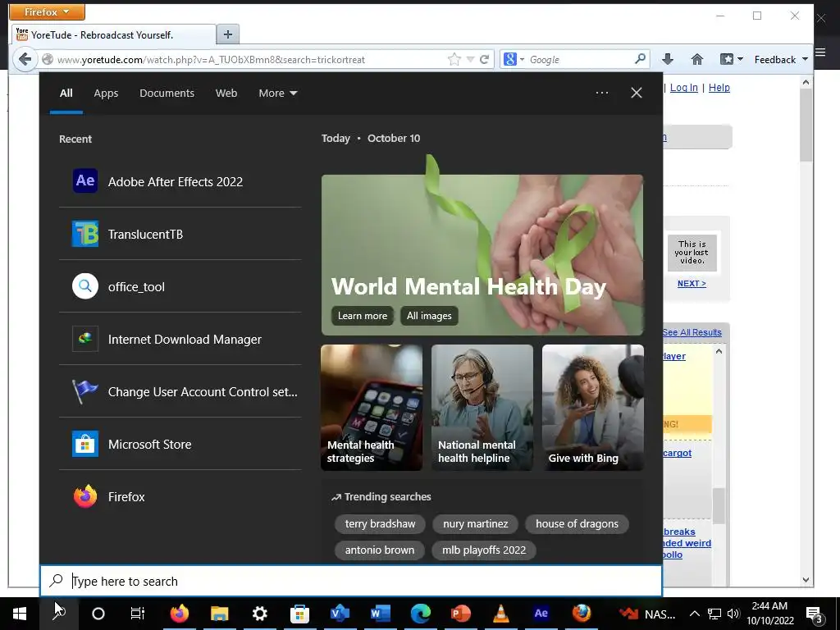Open Visio from the taskbar

click(340, 614)
